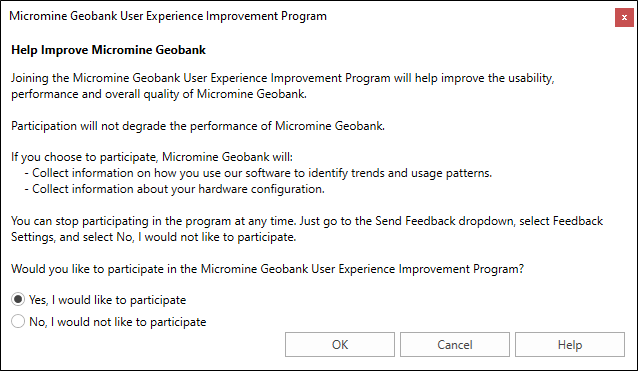Open the Help button for this dialog

point(570,345)
